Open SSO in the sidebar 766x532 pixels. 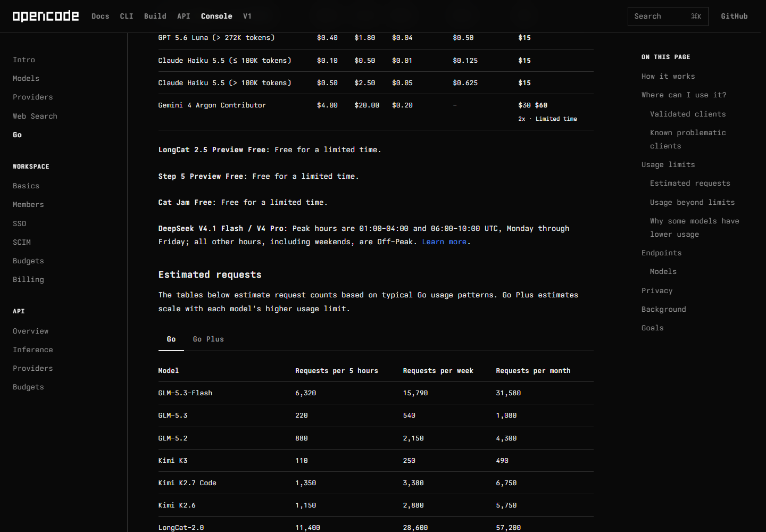click(19, 223)
